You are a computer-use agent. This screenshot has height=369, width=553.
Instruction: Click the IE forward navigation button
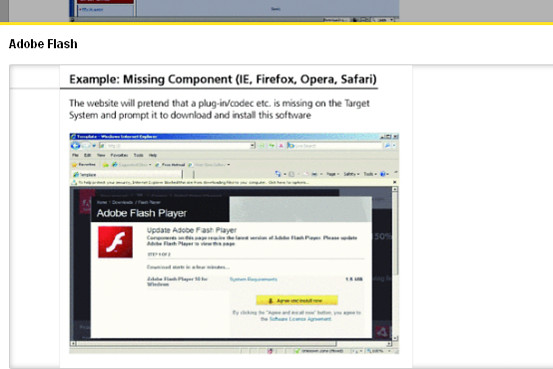tap(86, 145)
